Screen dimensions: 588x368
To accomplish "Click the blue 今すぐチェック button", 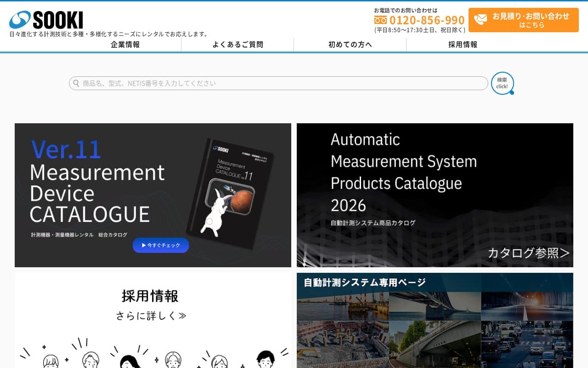I will (161, 245).
